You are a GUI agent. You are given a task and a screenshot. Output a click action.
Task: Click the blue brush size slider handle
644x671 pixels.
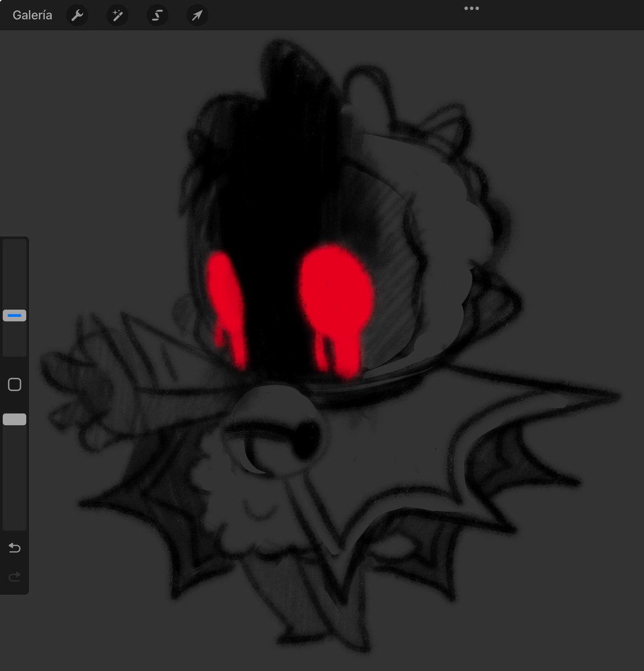tap(15, 315)
